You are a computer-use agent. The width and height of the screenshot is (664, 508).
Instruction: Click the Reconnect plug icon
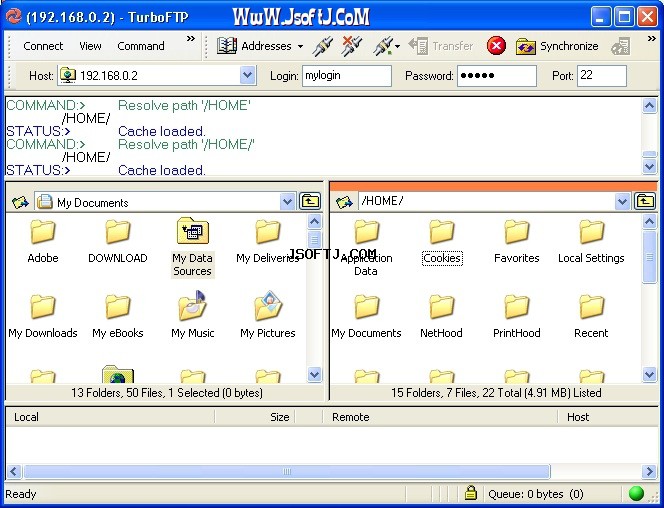(382, 46)
